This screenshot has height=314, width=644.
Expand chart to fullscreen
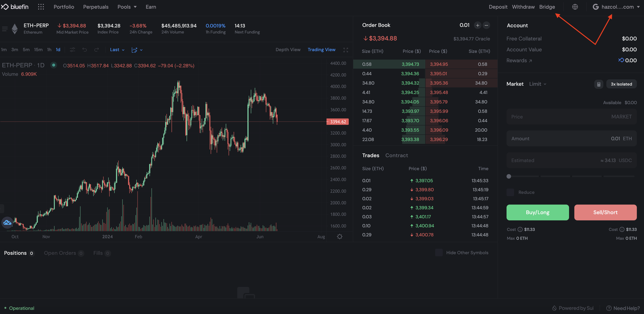346,50
